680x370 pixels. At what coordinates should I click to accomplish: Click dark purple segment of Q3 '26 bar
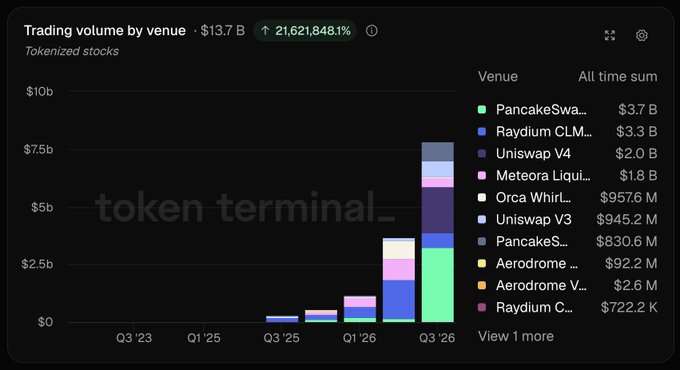pos(438,210)
